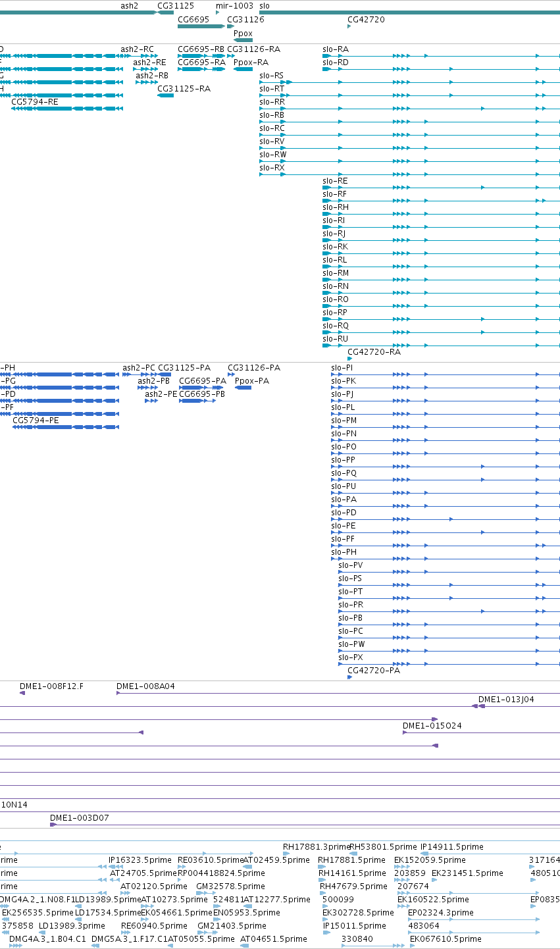Image resolution: width=560 pixels, height=949 pixels.
Task: Click EST EK302728.5prime
Action: tap(358, 913)
